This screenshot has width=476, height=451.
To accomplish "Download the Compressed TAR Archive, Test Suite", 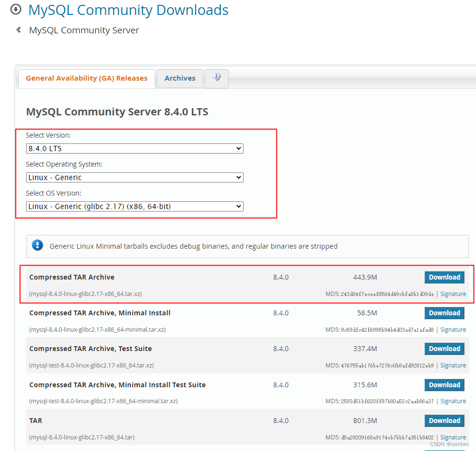I will 444,349.
